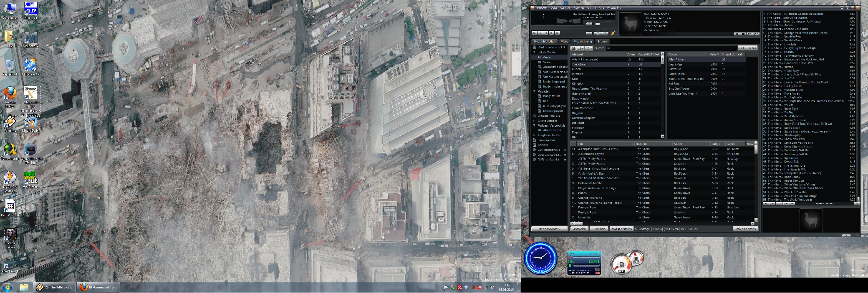Switch to the Browser tab in Winamp
This screenshot has height=293, width=868.
[x=602, y=42]
